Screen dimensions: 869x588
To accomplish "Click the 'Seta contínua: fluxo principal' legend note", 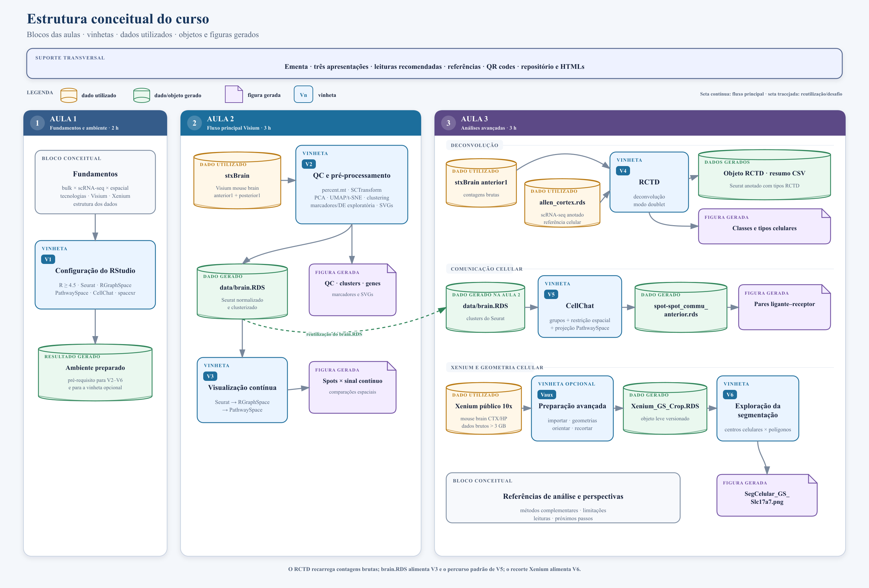I will [771, 94].
